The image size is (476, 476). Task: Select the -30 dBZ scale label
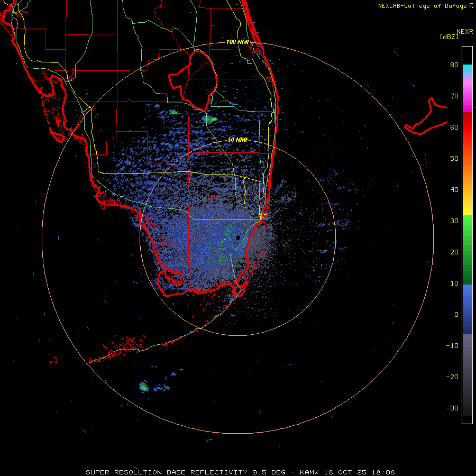[x=452, y=408]
